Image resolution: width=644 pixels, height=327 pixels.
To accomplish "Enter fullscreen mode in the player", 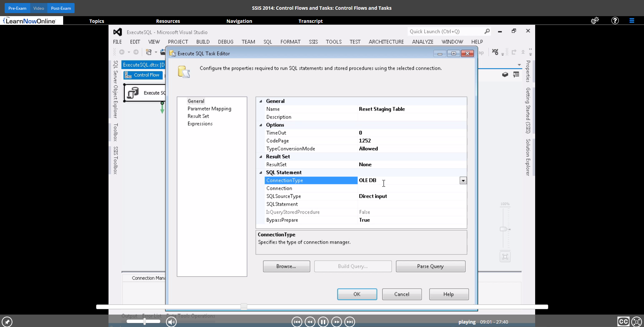I will [636, 322].
